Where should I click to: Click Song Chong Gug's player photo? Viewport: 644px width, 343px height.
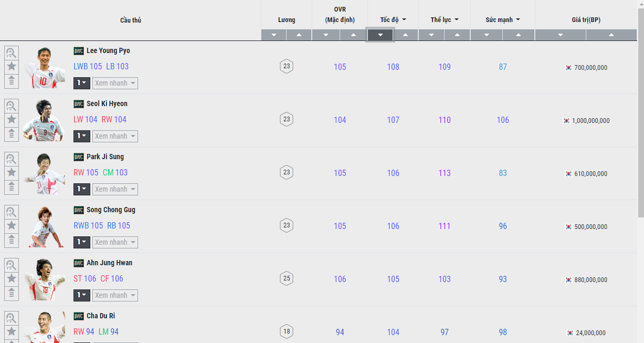point(44,226)
